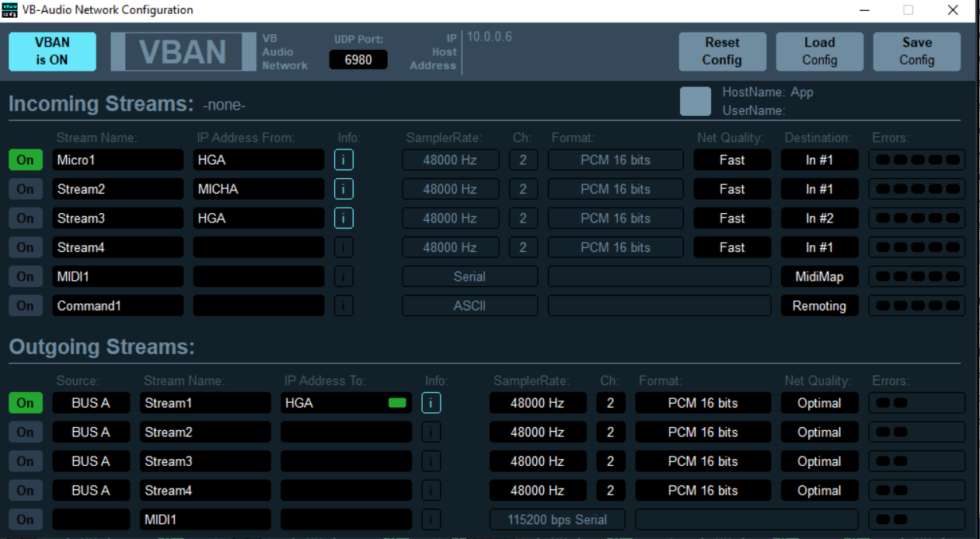Select source BUS A for outgoing Stream1
980x539 pixels.
point(91,403)
